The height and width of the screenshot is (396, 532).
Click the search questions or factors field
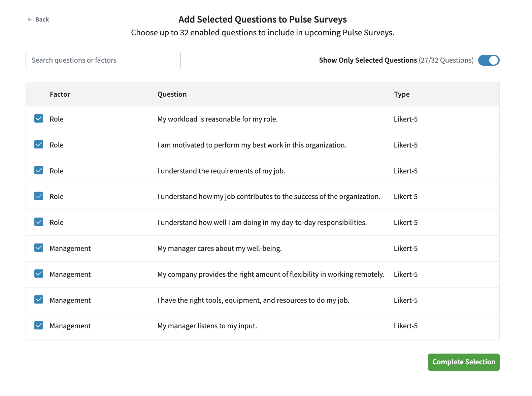pos(103,61)
